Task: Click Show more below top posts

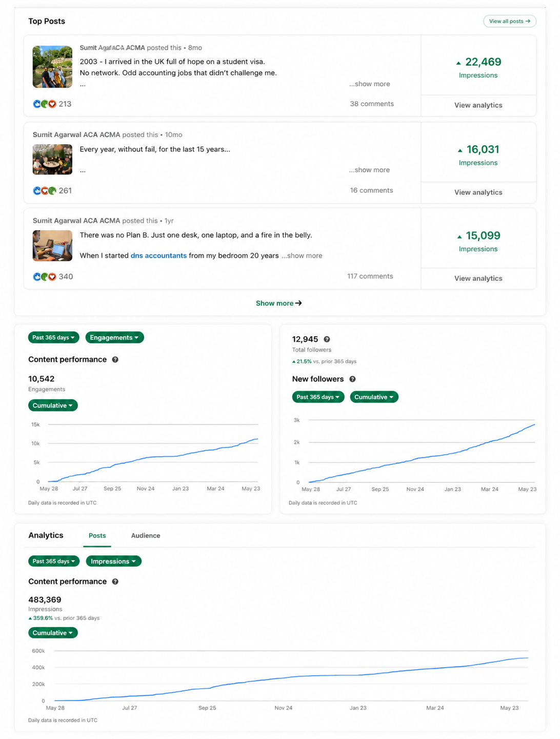Action: 279,303
